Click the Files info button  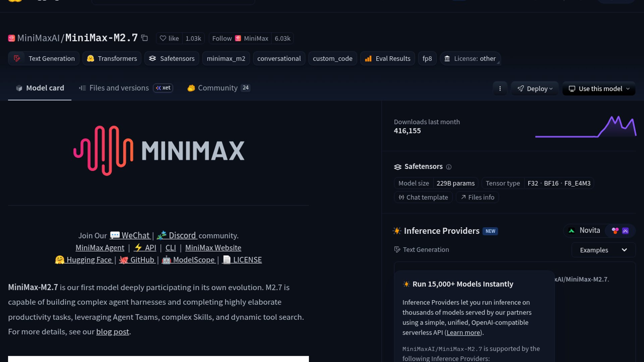pos(477,197)
